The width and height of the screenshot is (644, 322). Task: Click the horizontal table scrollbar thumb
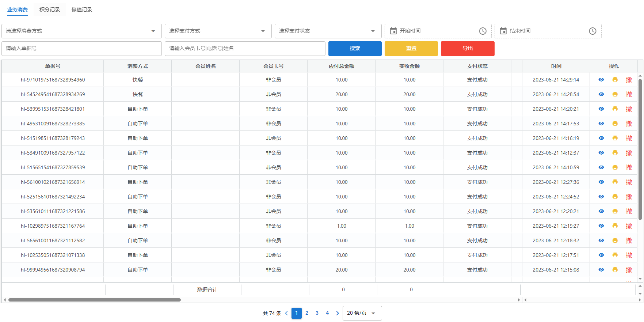tap(95, 300)
